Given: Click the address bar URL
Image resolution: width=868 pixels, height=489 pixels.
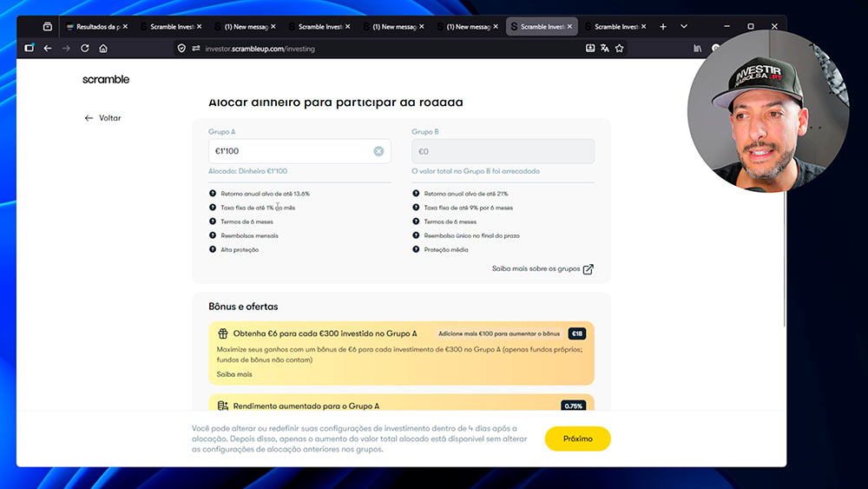Looking at the screenshot, I should point(260,49).
